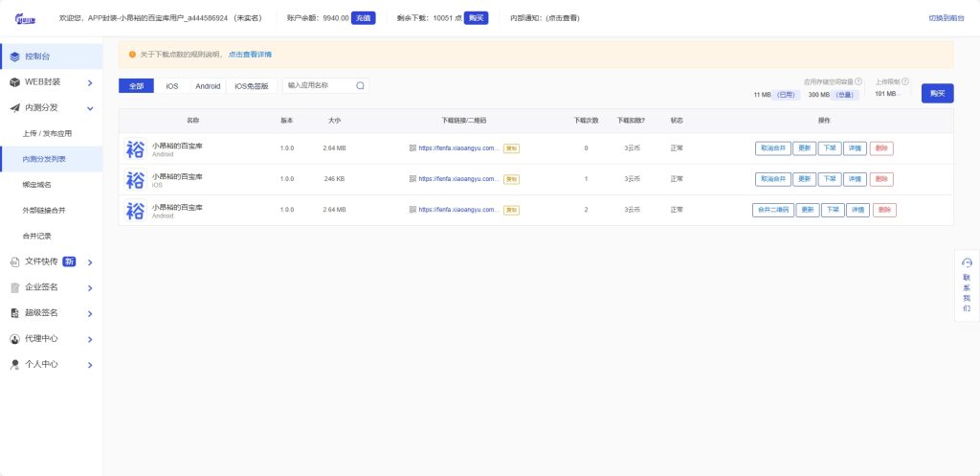Select the Android filter tab

pos(208,86)
